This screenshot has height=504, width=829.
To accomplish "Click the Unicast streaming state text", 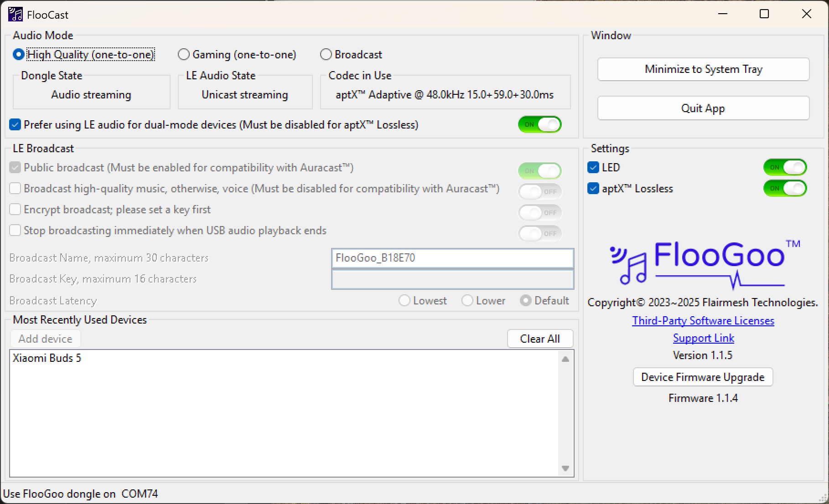I will (x=245, y=95).
